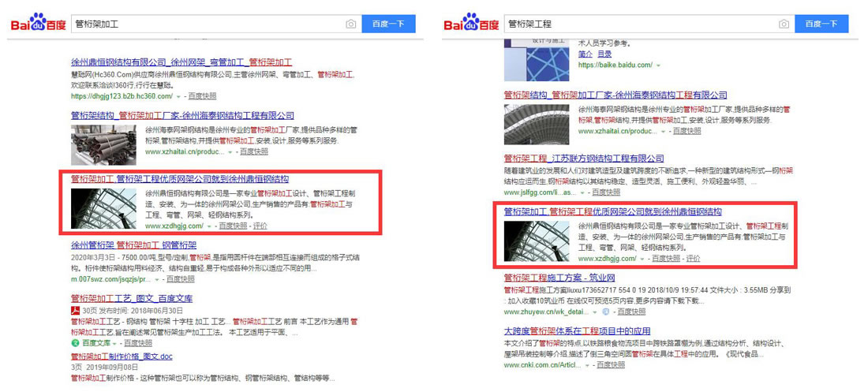868x392 pixels.
Task: Open the 简介 link in the Baike result
Action: (x=585, y=54)
